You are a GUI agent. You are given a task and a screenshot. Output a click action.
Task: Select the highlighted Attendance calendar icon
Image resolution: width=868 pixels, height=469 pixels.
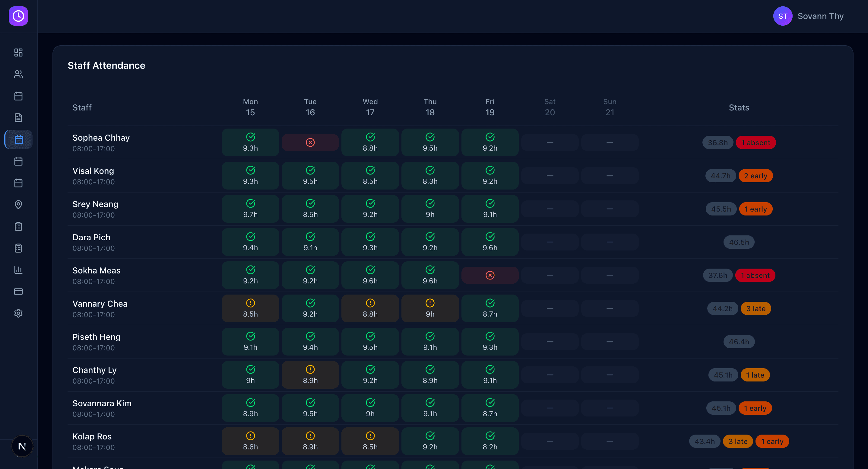click(18, 139)
